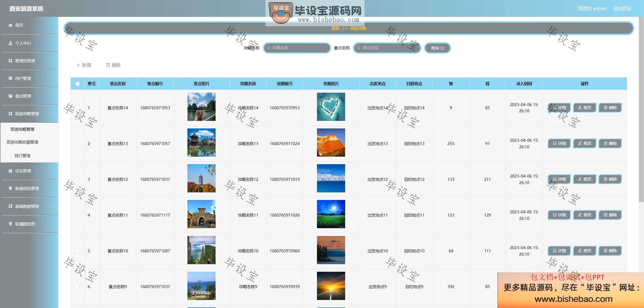Expand the 管理员管理 menu chevron
Image resolution: width=644 pixels, height=308 pixels.
(53, 61)
